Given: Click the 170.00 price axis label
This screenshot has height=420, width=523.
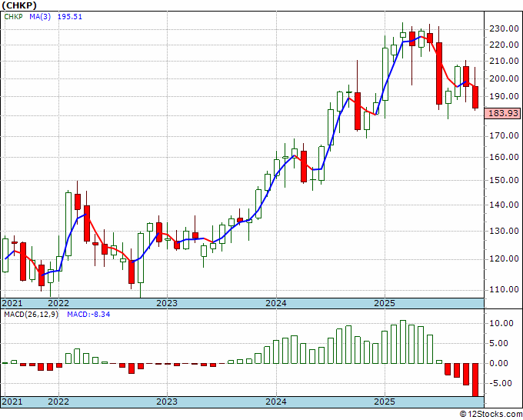Looking at the screenshot, I should [x=504, y=136].
